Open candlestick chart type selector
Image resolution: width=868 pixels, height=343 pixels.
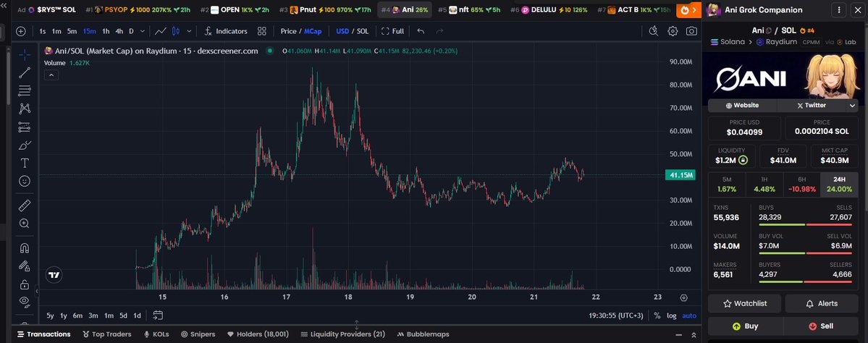[x=176, y=31]
